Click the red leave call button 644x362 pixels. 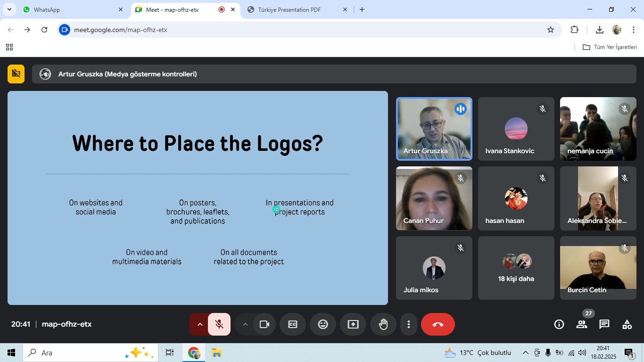438,324
